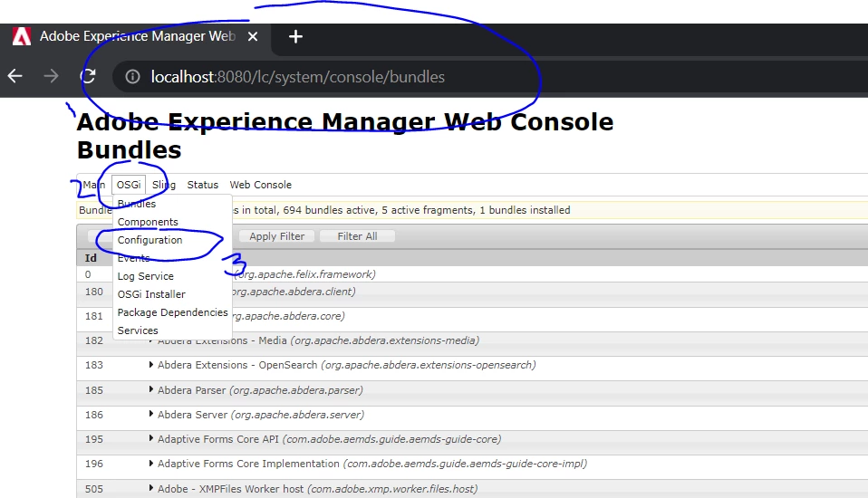Expand the Abdera Extensions - OpenSearch bundle
Viewport: 868px width, 498px height.
(151, 365)
